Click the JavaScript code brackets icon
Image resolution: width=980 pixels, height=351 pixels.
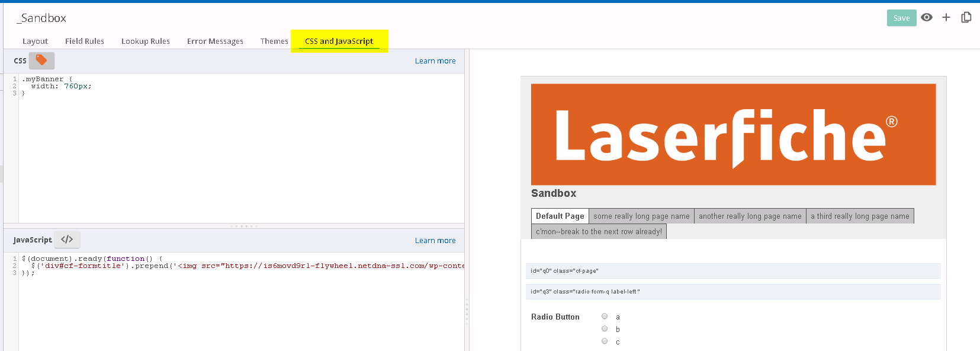[67, 240]
